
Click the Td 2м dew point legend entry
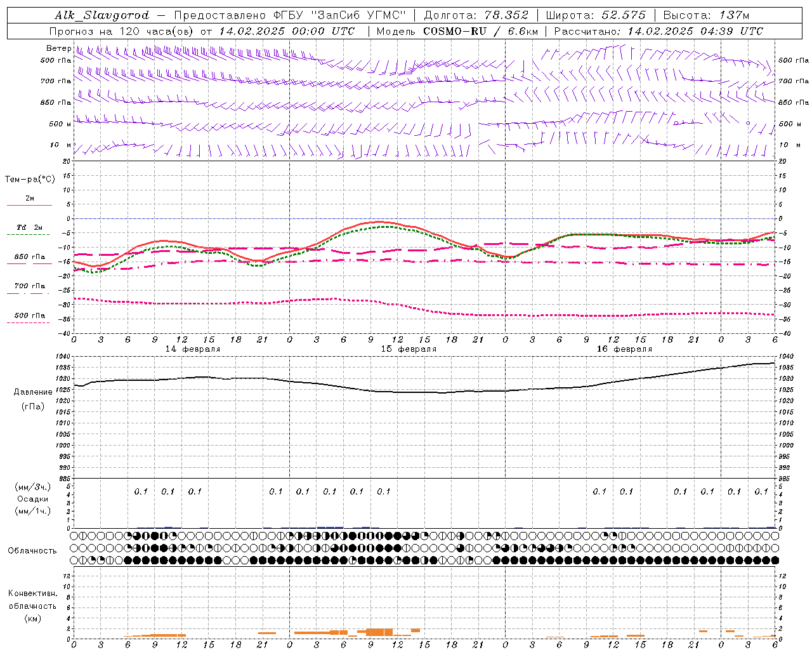tap(30, 227)
